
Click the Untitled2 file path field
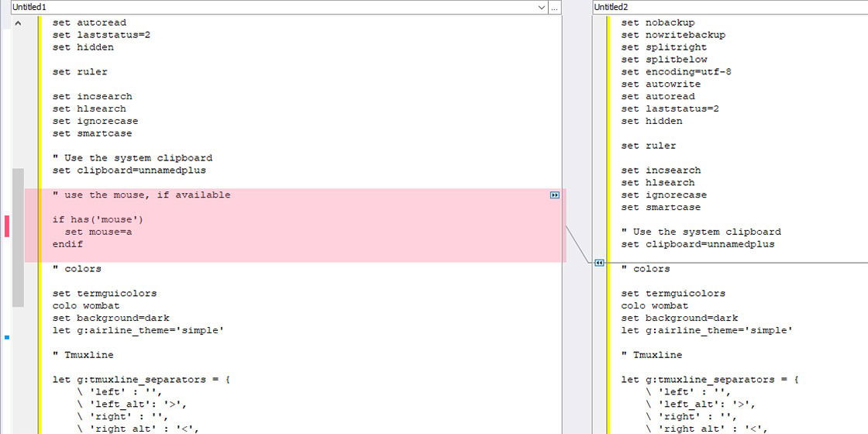point(730,7)
